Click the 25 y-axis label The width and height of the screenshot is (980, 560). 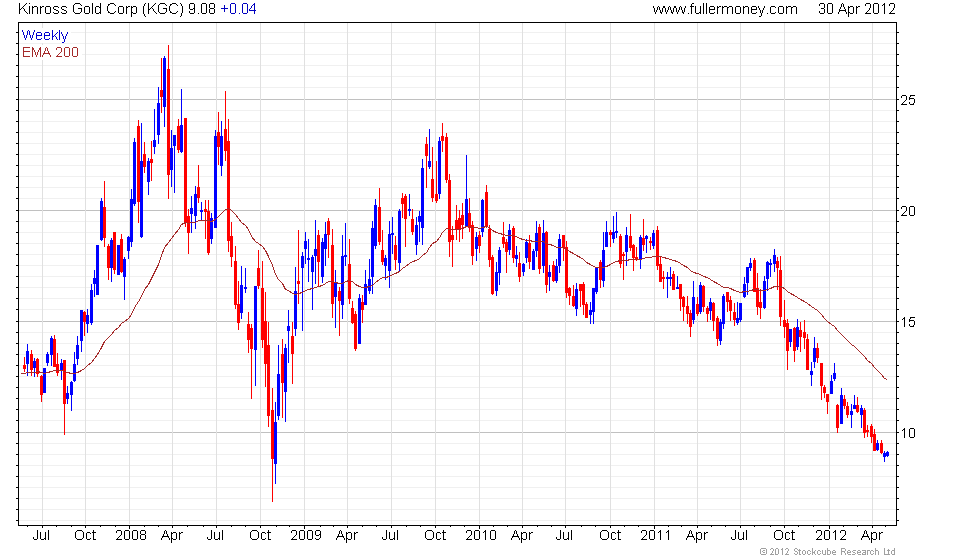coord(908,100)
